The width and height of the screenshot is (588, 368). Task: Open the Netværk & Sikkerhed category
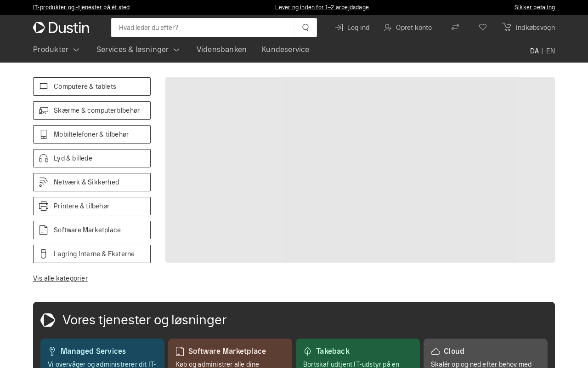pyautogui.click(x=92, y=182)
